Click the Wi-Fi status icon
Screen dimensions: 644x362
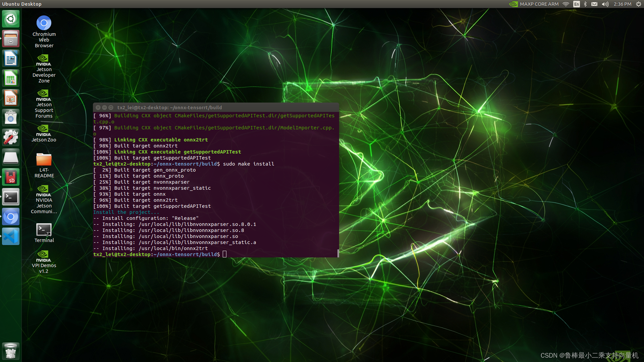pos(566,4)
